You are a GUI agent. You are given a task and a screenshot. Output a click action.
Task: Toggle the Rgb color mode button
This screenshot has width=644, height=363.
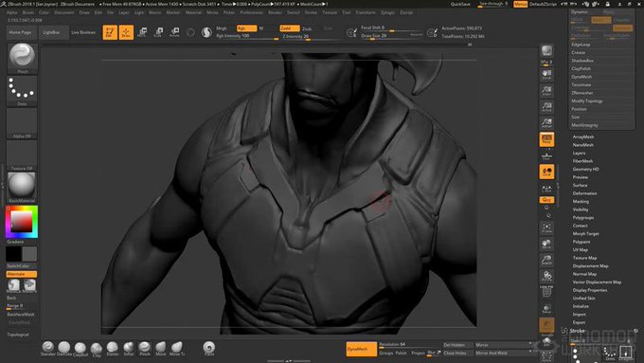246,28
